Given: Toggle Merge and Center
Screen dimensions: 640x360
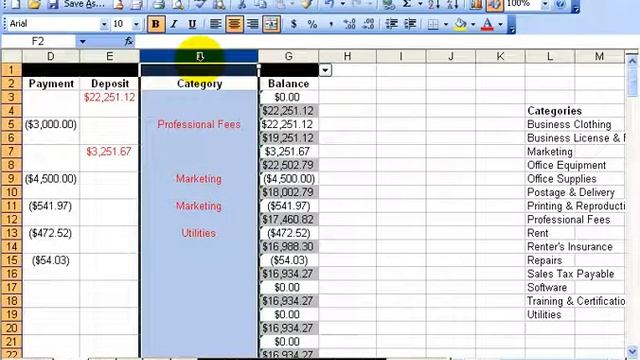Looking at the screenshot, I should (x=271, y=24).
